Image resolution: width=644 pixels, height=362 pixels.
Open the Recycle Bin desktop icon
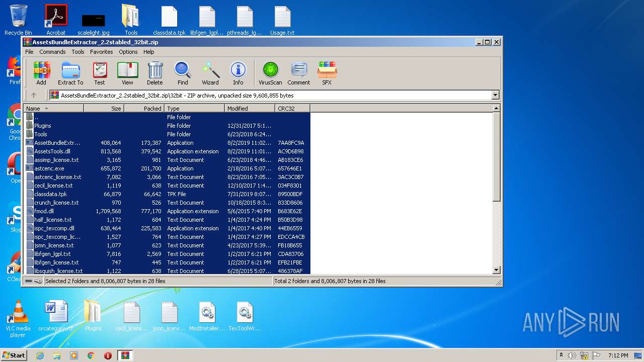click(18, 20)
